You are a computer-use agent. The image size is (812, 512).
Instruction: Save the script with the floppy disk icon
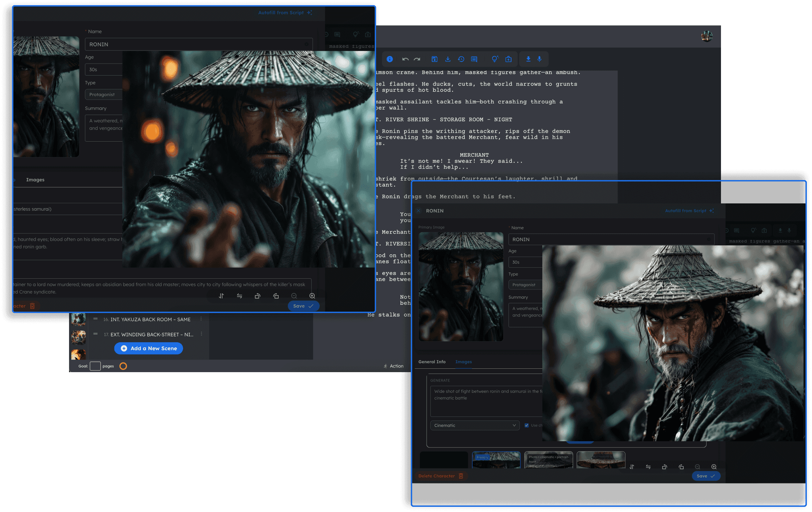(434, 59)
